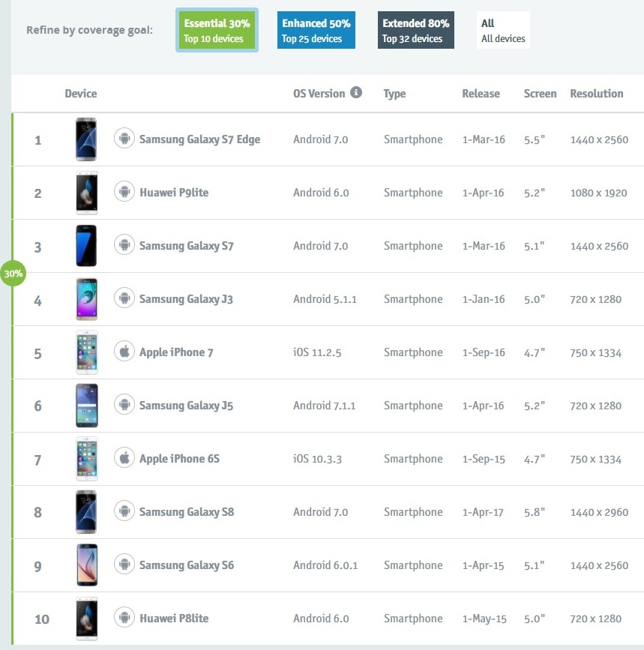
Task: Click 'Android 7.1.1' OS version cell
Action: [x=325, y=406]
